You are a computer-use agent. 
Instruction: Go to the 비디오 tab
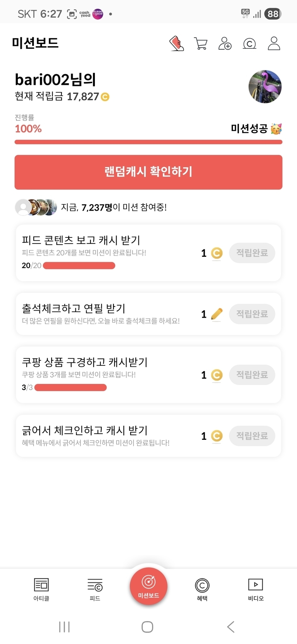tap(256, 589)
